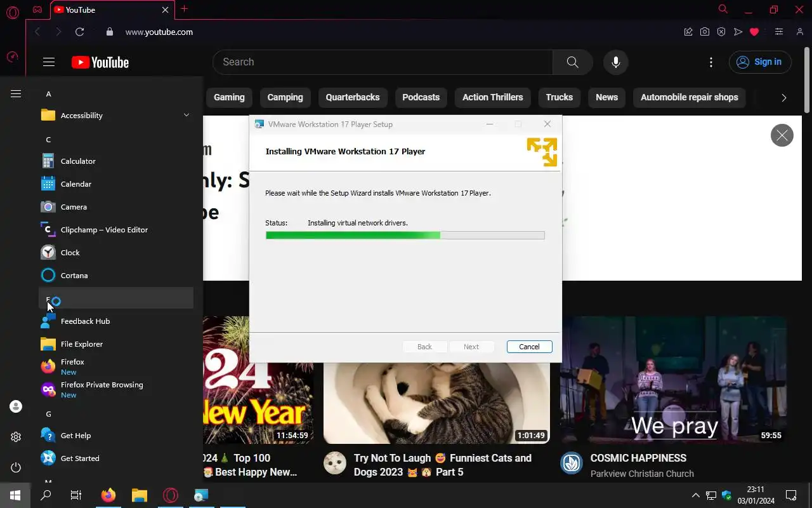Click the installation progress bar
Viewport: 812px width, 508px height.
click(405, 236)
